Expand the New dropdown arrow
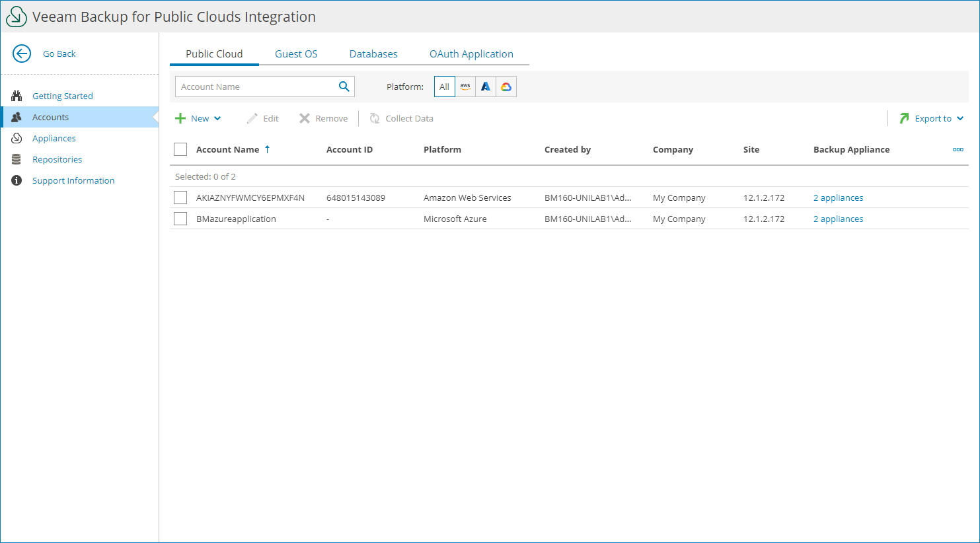Image resolution: width=980 pixels, height=543 pixels. click(x=217, y=118)
